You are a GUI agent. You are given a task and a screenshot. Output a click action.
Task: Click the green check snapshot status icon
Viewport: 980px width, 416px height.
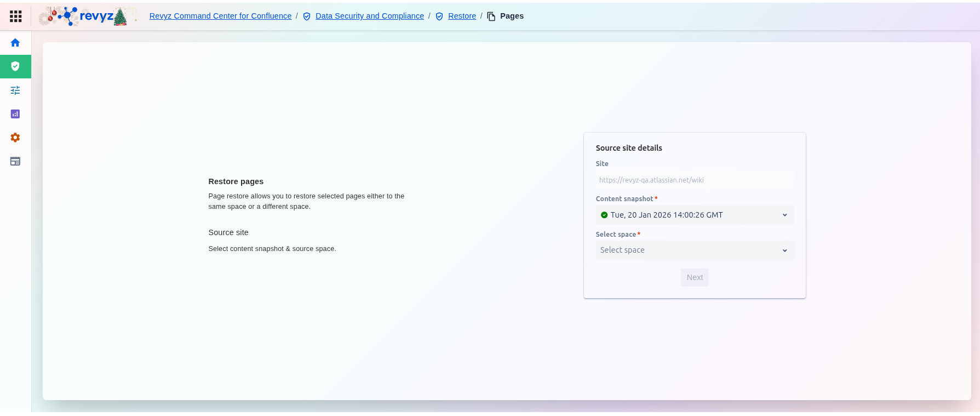pyautogui.click(x=604, y=215)
